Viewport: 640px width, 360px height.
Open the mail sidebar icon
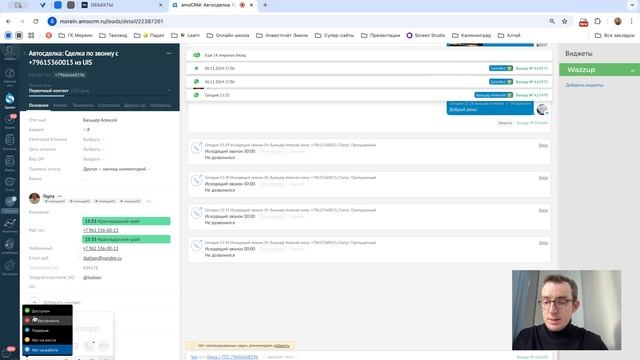pyautogui.click(x=9, y=183)
